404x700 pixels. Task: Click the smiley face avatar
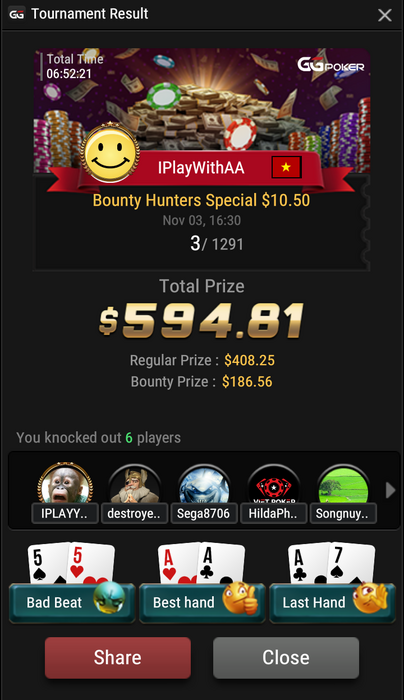point(111,153)
